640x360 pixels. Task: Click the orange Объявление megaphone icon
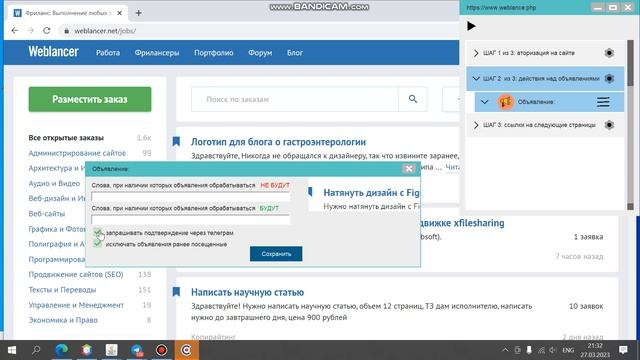(x=505, y=102)
